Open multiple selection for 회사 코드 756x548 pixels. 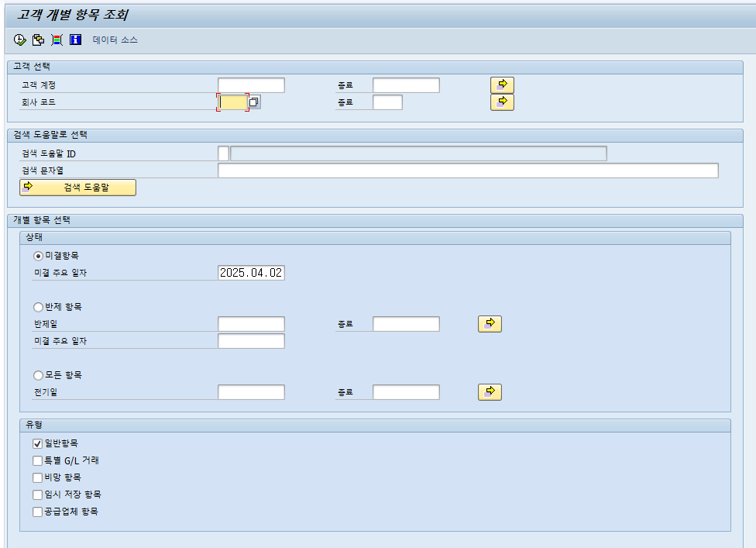(x=502, y=102)
